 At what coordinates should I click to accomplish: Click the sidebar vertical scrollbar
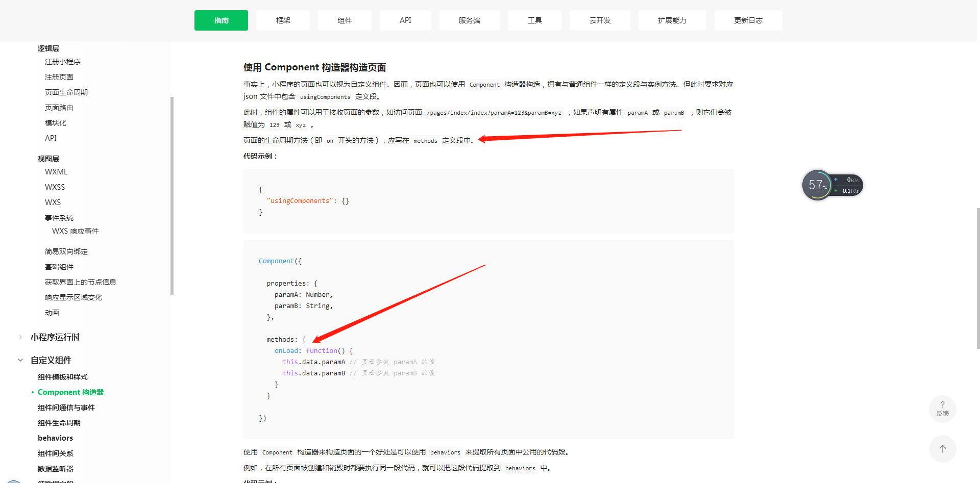[x=172, y=196]
